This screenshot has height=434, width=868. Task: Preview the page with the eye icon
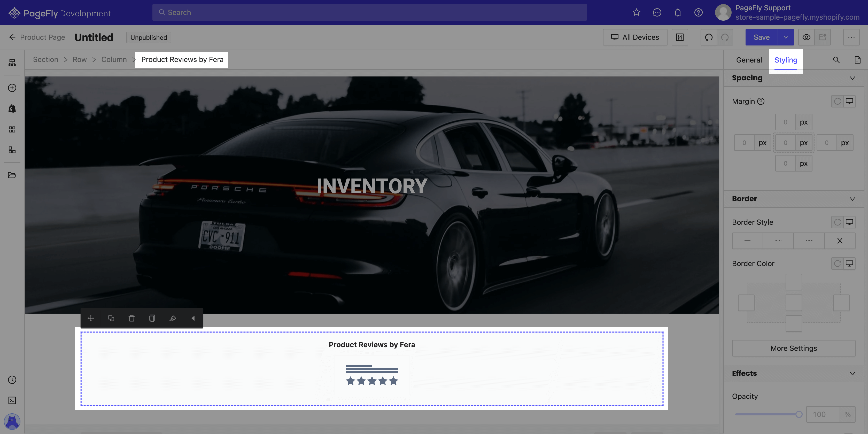806,37
